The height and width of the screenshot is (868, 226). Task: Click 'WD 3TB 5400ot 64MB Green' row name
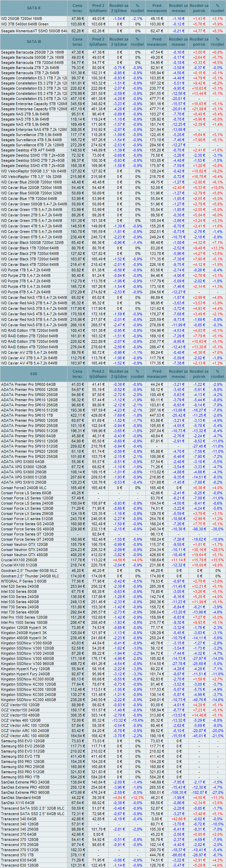click(x=25, y=24)
